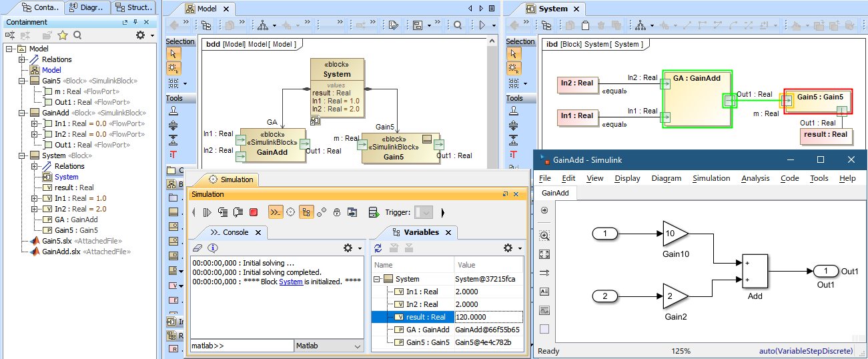This screenshot has height=359, width=868.
Task: Toggle the Variables pane button in Simulation toolbar
Action: [x=306, y=212]
